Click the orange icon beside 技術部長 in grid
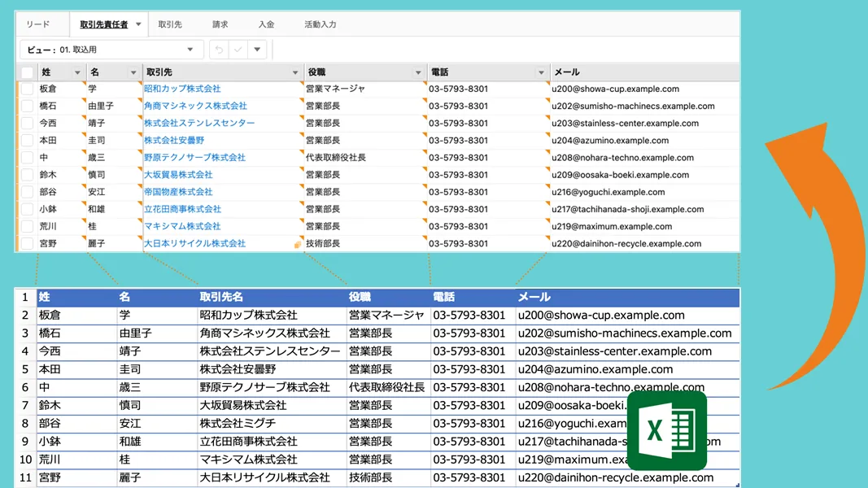Image resolution: width=868 pixels, height=488 pixels. [298, 244]
